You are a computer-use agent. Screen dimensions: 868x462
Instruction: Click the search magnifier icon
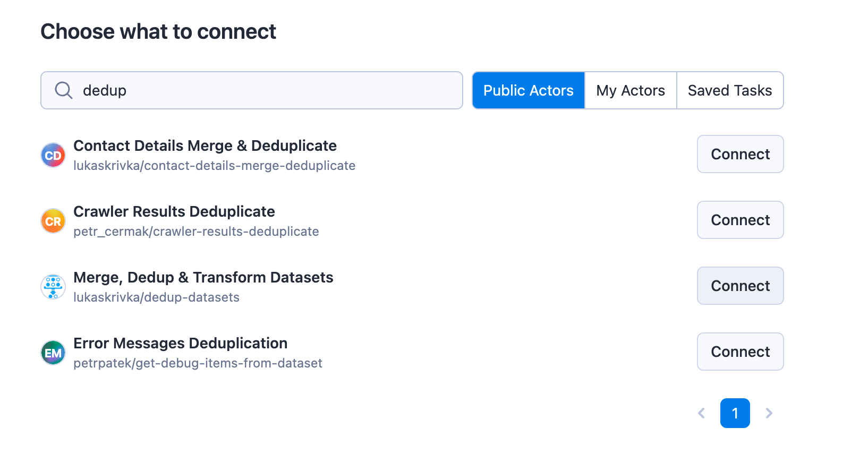pos(64,90)
